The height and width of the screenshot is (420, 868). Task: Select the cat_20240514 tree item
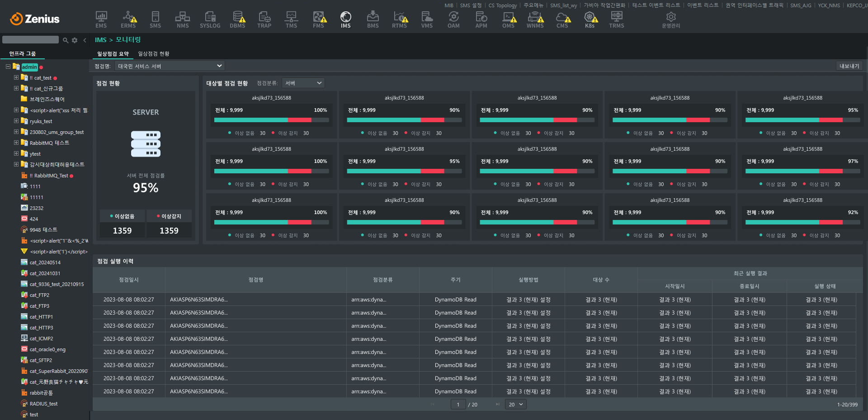(x=45, y=262)
